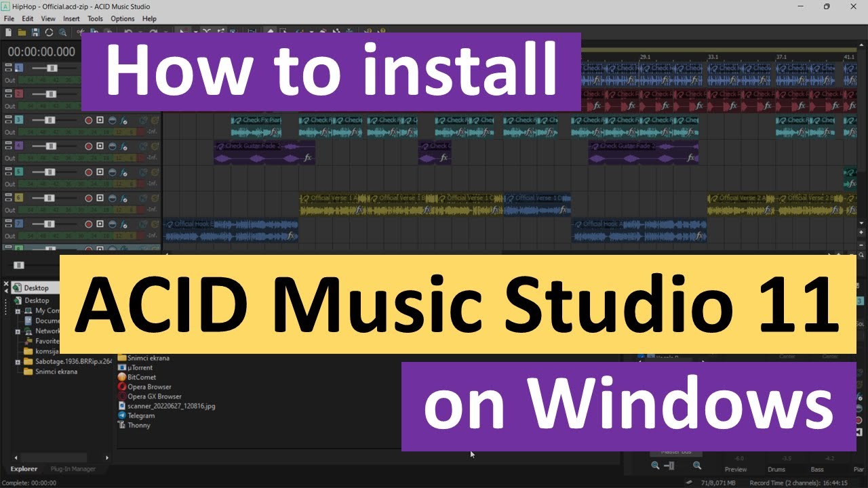
Task: Select Opera GX Browser in file list
Action: click(x=150, y=396)
